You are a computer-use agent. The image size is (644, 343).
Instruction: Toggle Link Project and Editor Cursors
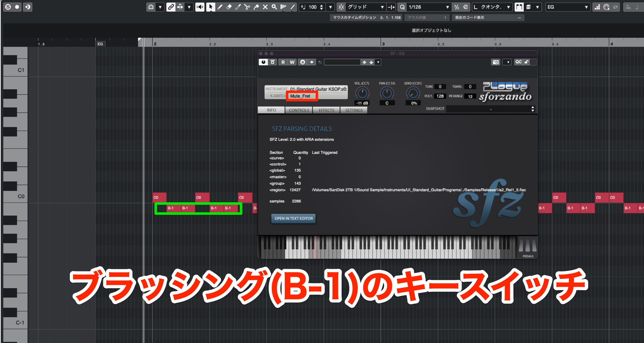click(x=171, y=7)
